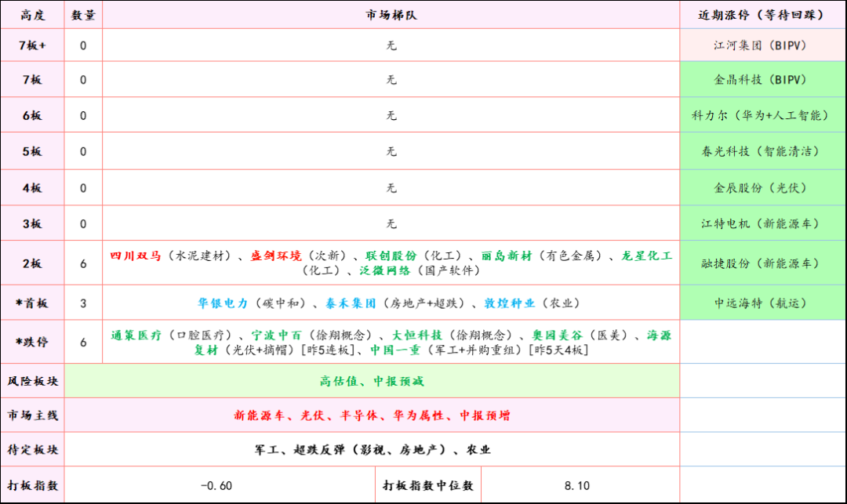Viewport: 847px width, 504px height.
Task: Select the "*跌停" row label
Action: click(x=32, y=342)
